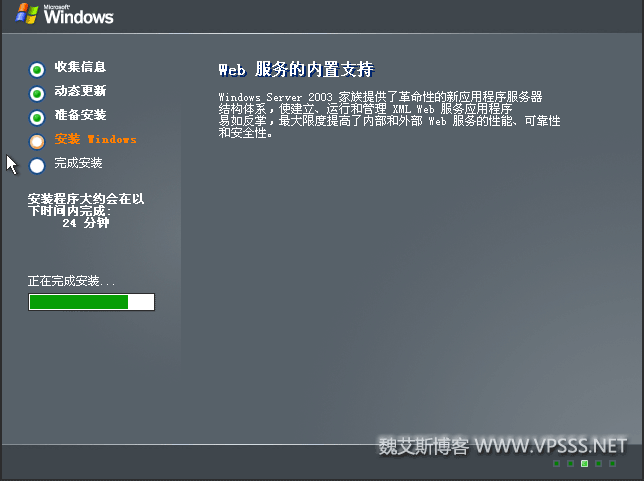Select the 动态更新 step label
Viewport: 644px width, 481px height.
point(80,91)
